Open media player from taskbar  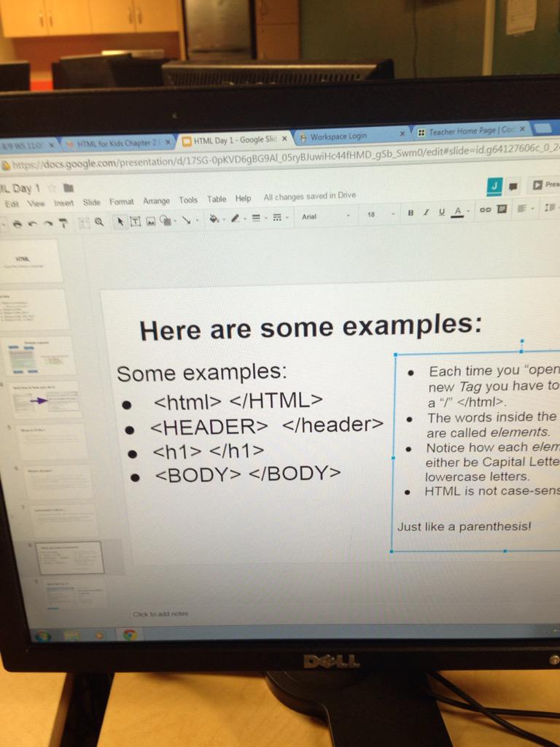click(99, 635)
